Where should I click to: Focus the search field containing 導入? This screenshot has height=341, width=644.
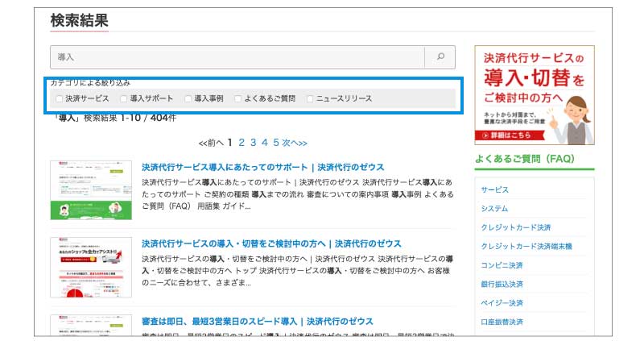tap(237, 56)
